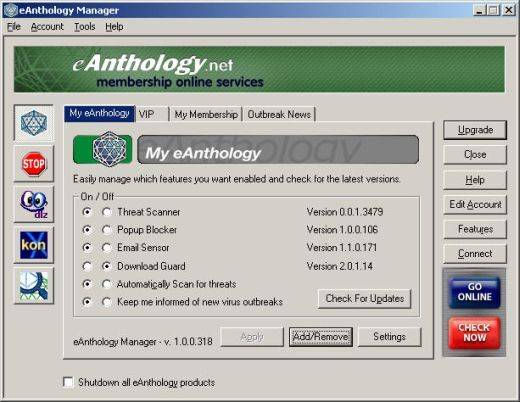Image resolution: width=520 pixels, height=402 pixels.
Task: Click the Add/Remove button
Action: tap(321, 337)
